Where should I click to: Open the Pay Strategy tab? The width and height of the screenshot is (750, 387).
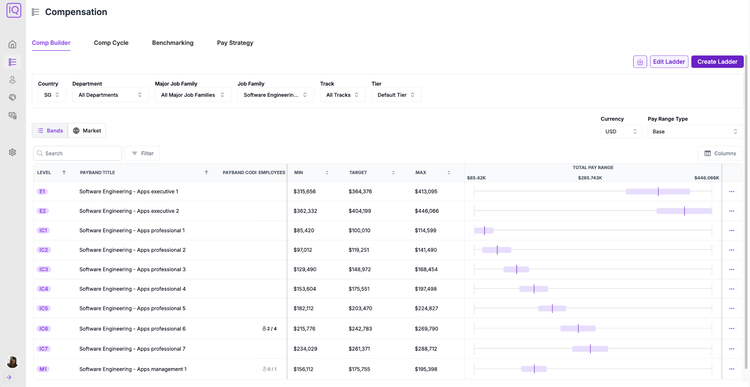point(235,43)
